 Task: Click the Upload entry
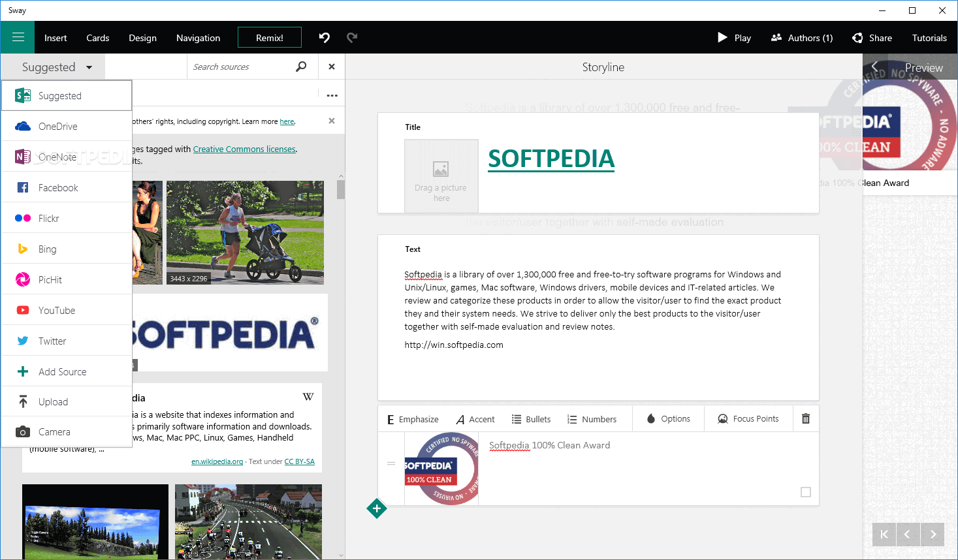[x=67, y=401]
